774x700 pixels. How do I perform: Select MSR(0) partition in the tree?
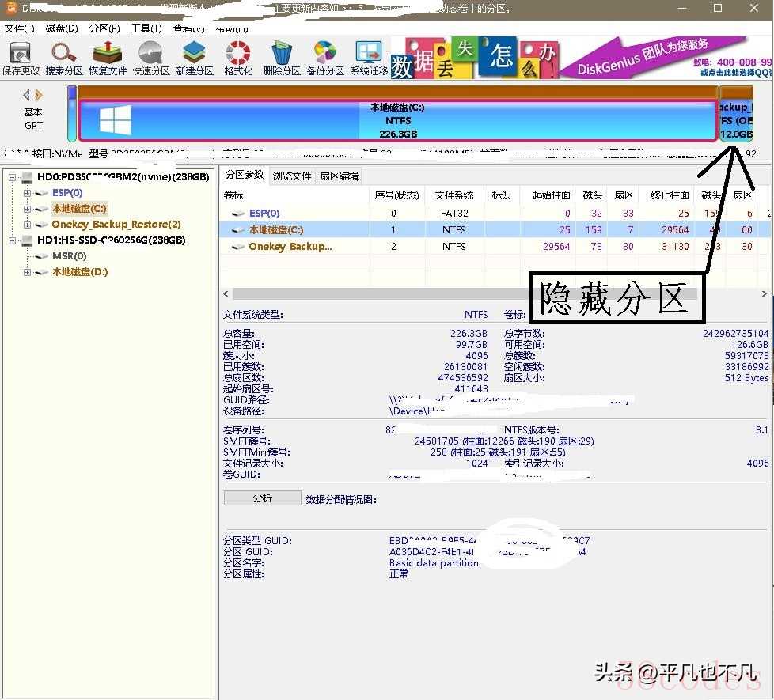pos(69,256)
